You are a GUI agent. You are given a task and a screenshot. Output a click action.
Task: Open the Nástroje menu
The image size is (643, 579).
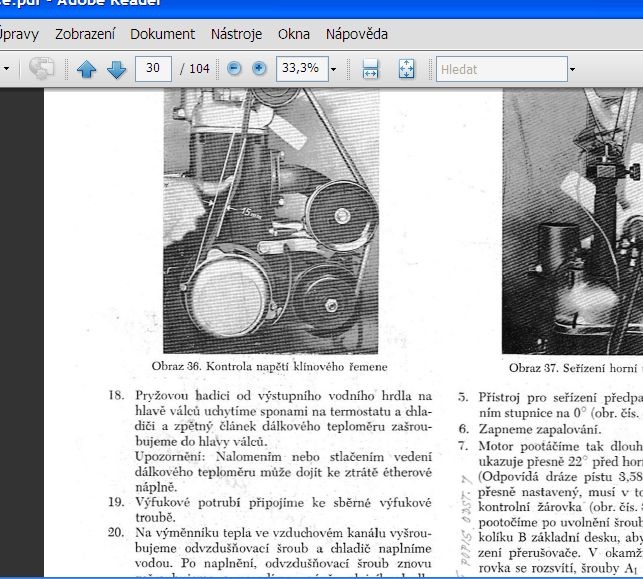tap(237, 34)
